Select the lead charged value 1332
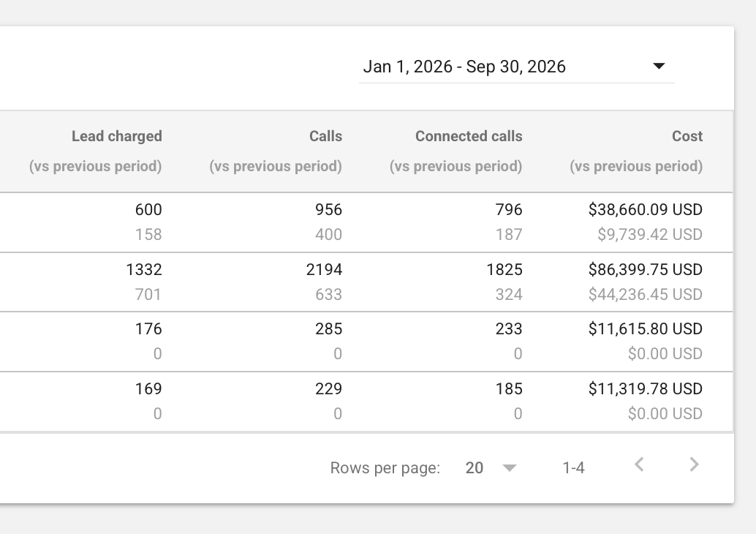Screen dimensions: 756x534 click(144, 269)
